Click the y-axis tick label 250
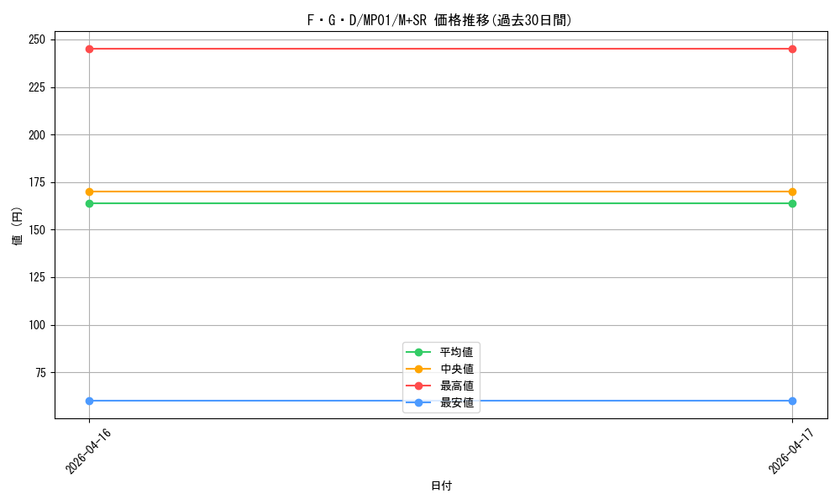This screenshot has height=504, width=840. click(x=37, y=39)
